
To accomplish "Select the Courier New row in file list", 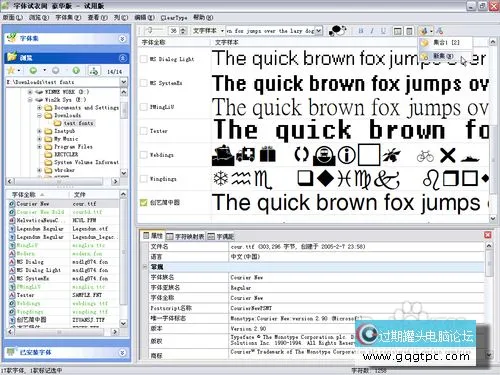I will tap(63, 204).
